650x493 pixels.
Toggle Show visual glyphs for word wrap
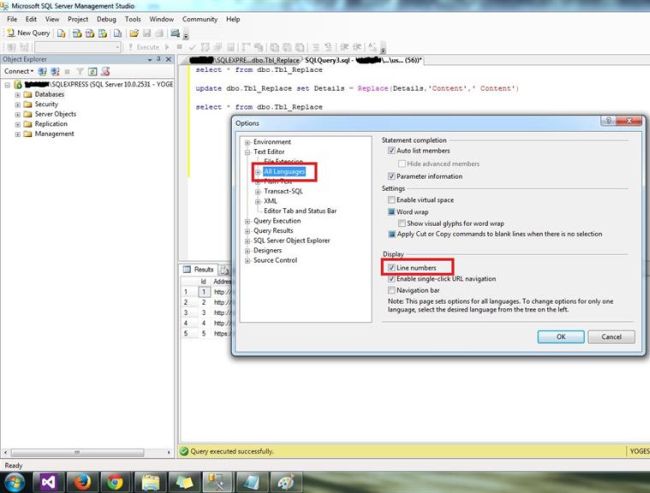click(402, 223)
